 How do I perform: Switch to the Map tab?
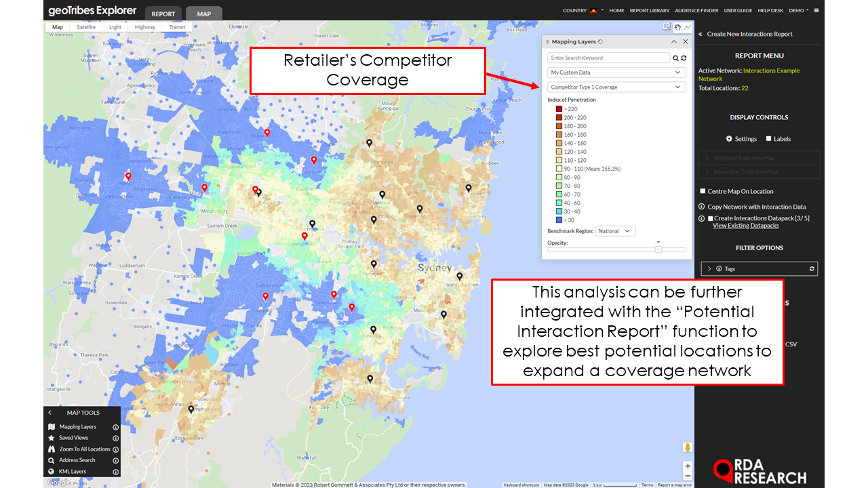click(203, 14)
